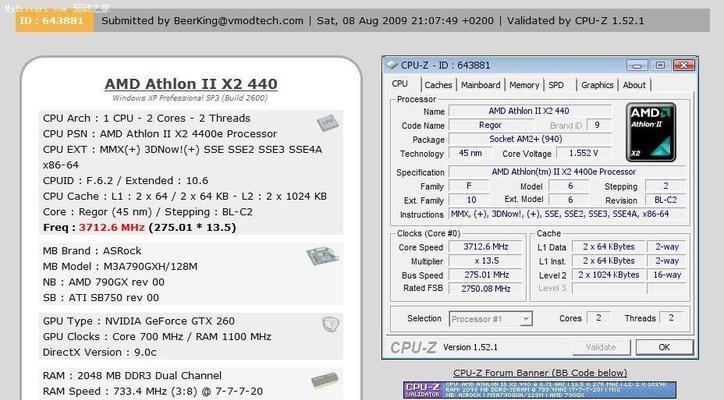Click the Threads count field
Viewport: 724px width, 400px height.
672,318
